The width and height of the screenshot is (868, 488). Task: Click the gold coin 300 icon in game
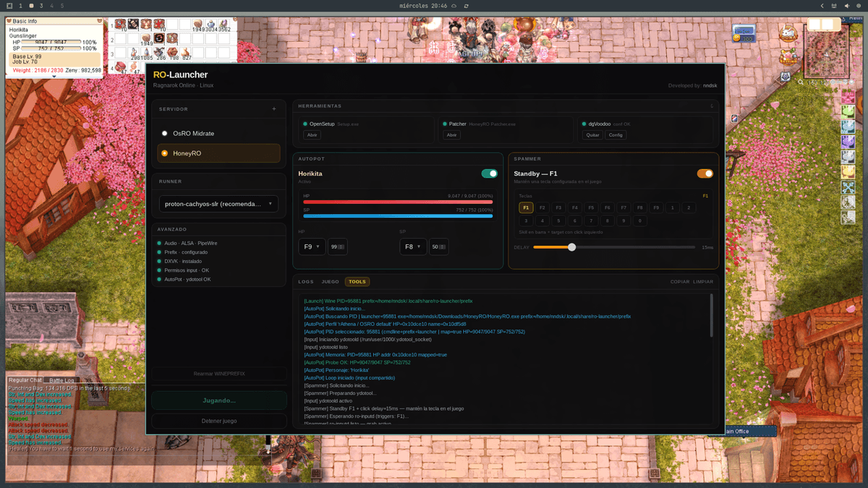point(744,33)
